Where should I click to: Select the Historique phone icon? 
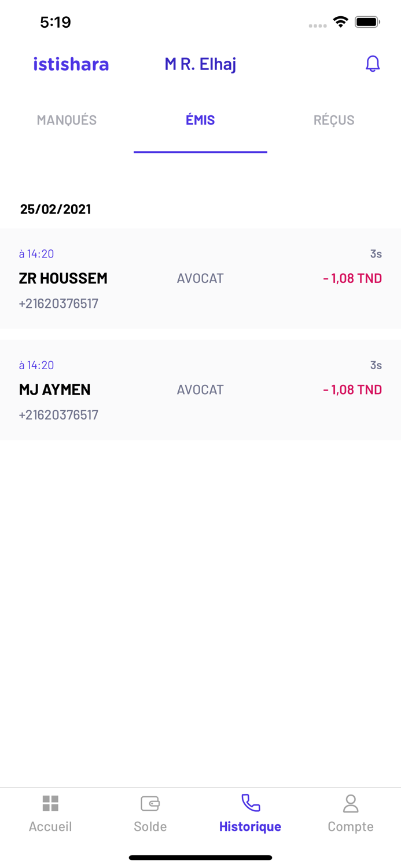coord(251,803)
